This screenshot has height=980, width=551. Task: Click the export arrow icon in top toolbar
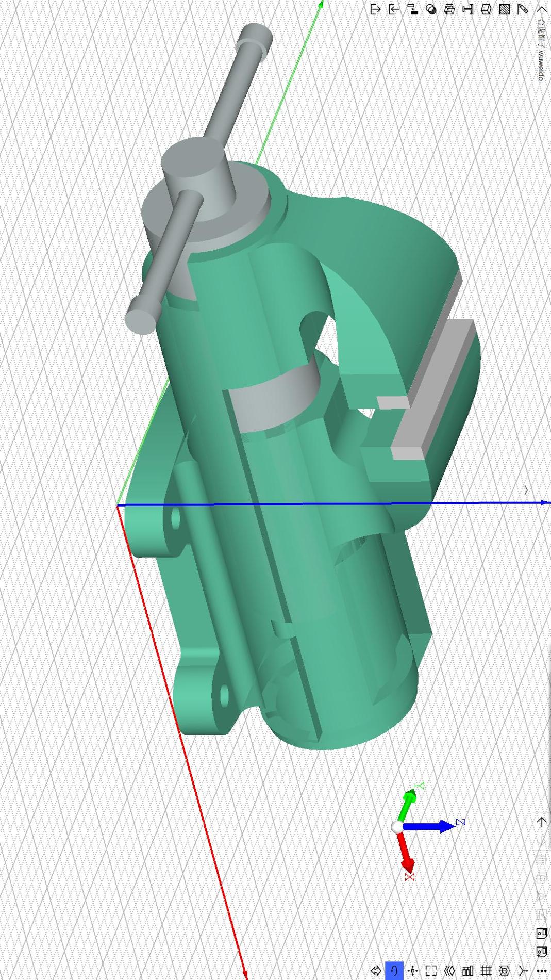[375, 9]
